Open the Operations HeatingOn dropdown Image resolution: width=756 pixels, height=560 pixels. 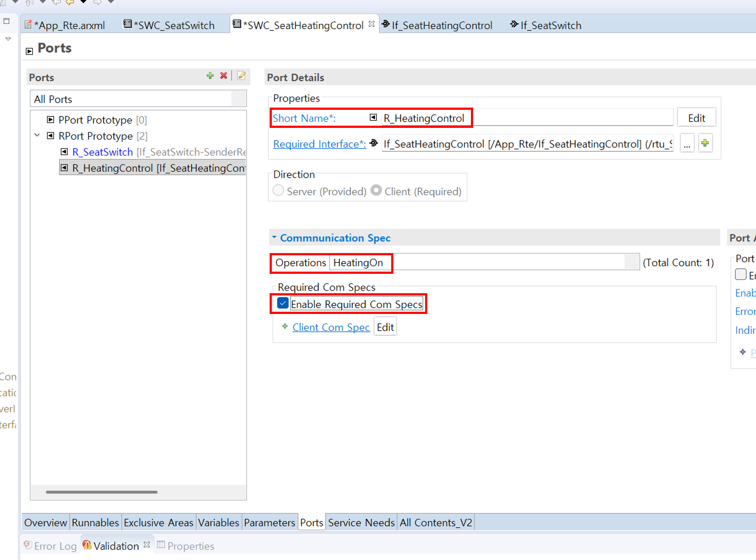pos(631,262)
